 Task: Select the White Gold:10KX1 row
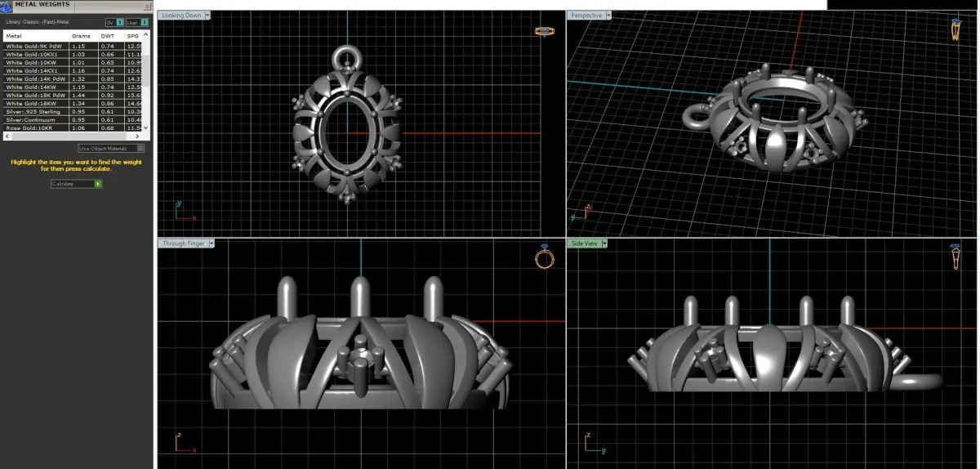tap(73, 54)
